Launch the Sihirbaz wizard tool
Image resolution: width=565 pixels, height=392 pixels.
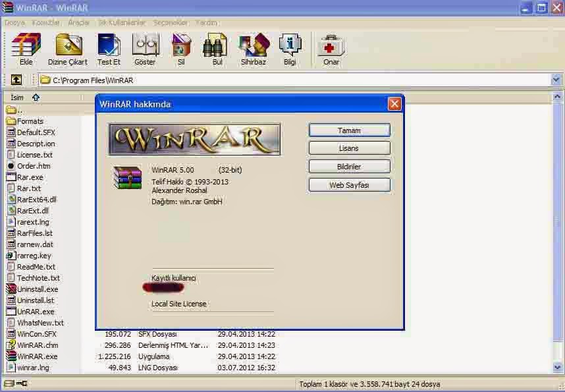coord(254,49)
